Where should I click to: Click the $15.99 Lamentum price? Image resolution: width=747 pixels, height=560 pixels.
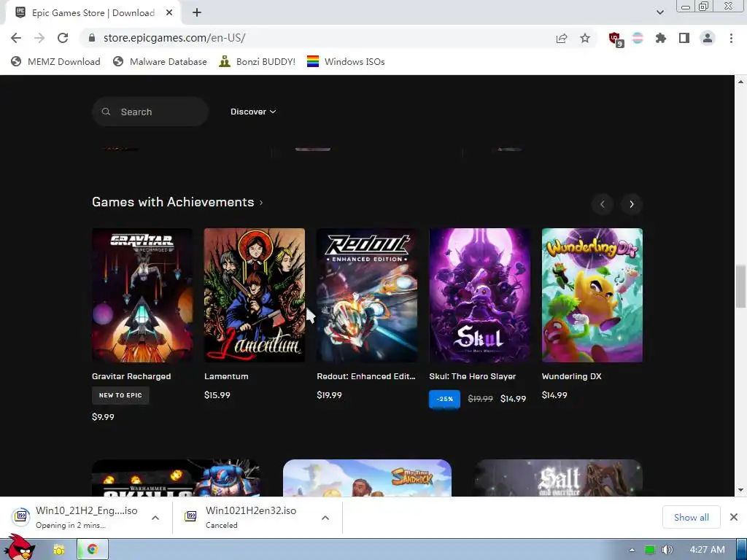pyautogui.click(x=217, y=395)
